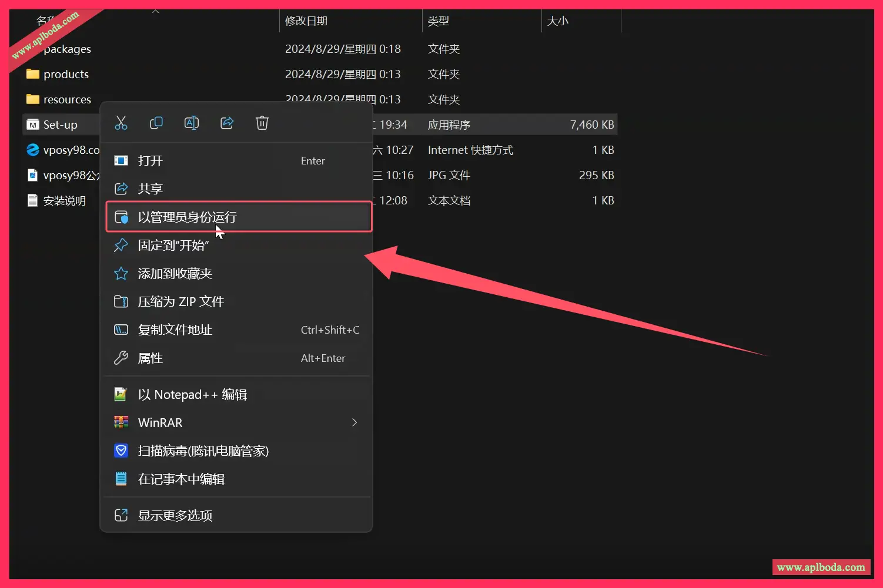This screenshot has width=883, height=588.
Task: Choose 压缩为 ZIP 文件 option
Action: (180, 301)
